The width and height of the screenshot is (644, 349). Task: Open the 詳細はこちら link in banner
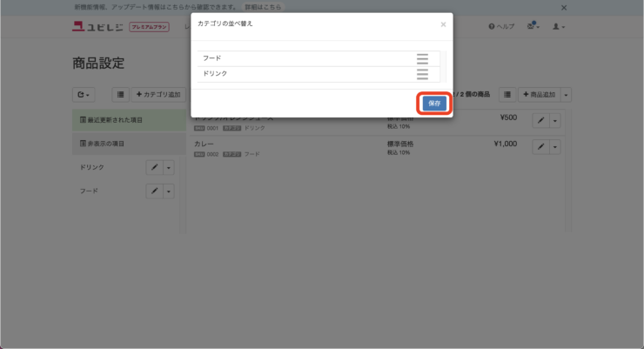[x=264, y=7]
